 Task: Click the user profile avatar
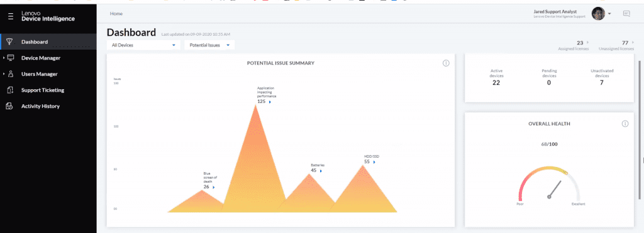pos(598,14)
